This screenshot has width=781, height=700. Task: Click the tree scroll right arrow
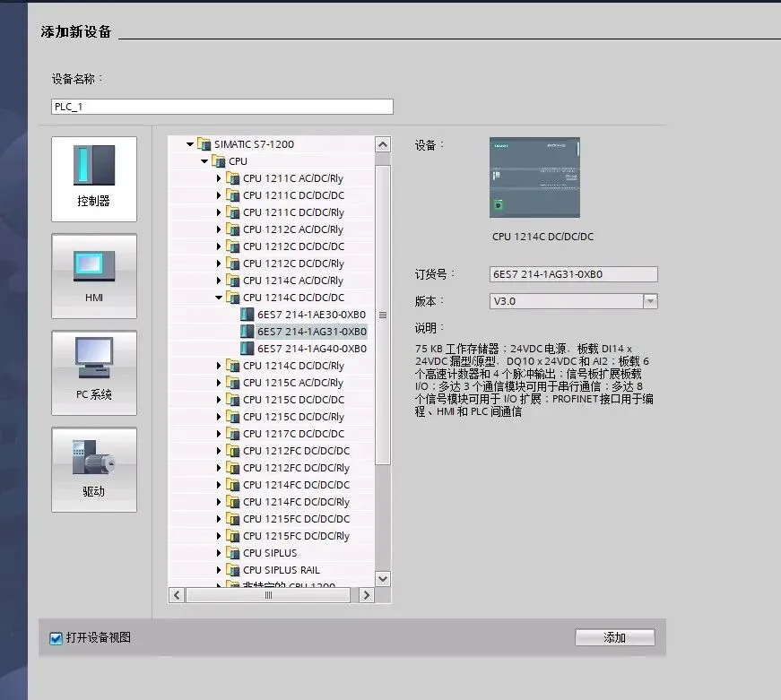367,595
